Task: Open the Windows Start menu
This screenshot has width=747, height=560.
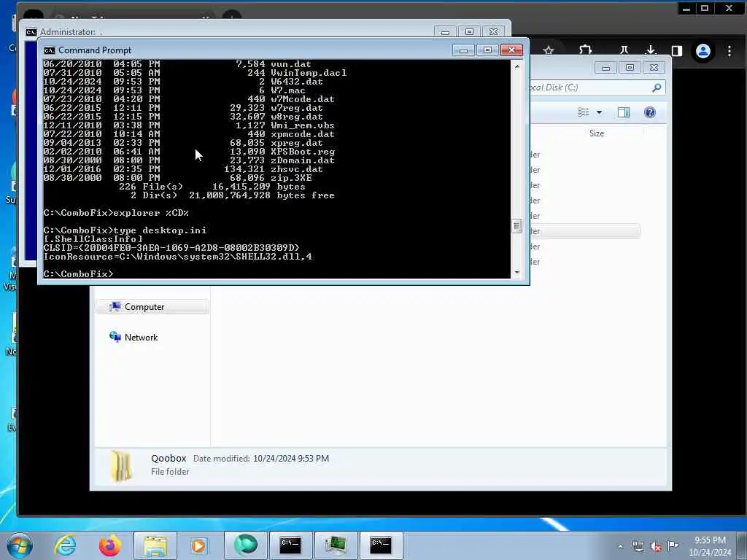Action: pyautogui.click(x=20, y=545)
